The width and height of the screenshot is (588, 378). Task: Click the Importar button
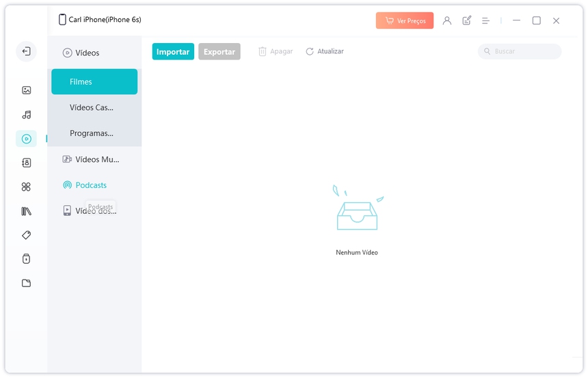173,52
